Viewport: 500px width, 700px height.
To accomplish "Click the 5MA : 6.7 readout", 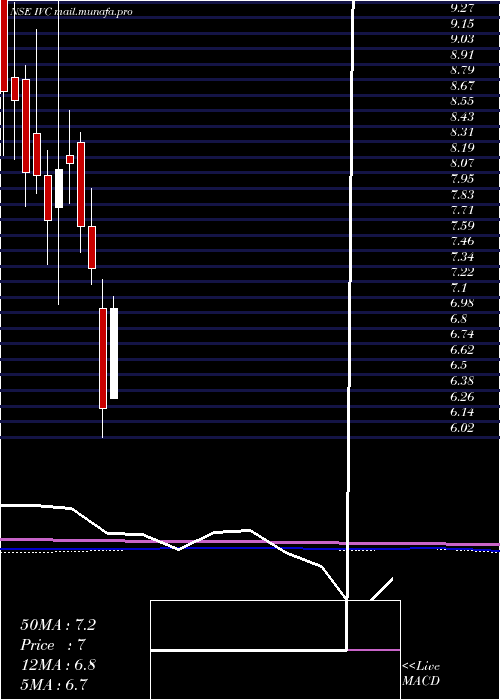I will (54, 685).
